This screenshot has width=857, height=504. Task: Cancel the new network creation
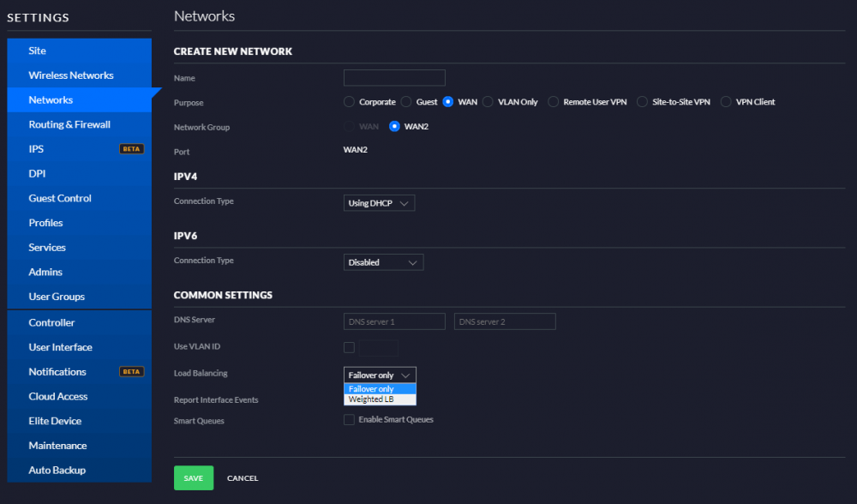[243, 478]
